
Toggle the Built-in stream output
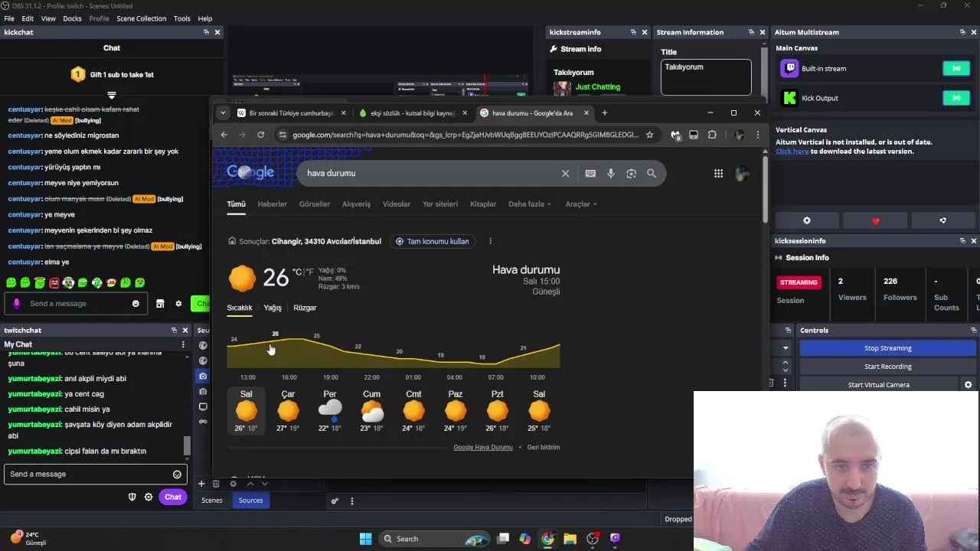tap(956, 69)
